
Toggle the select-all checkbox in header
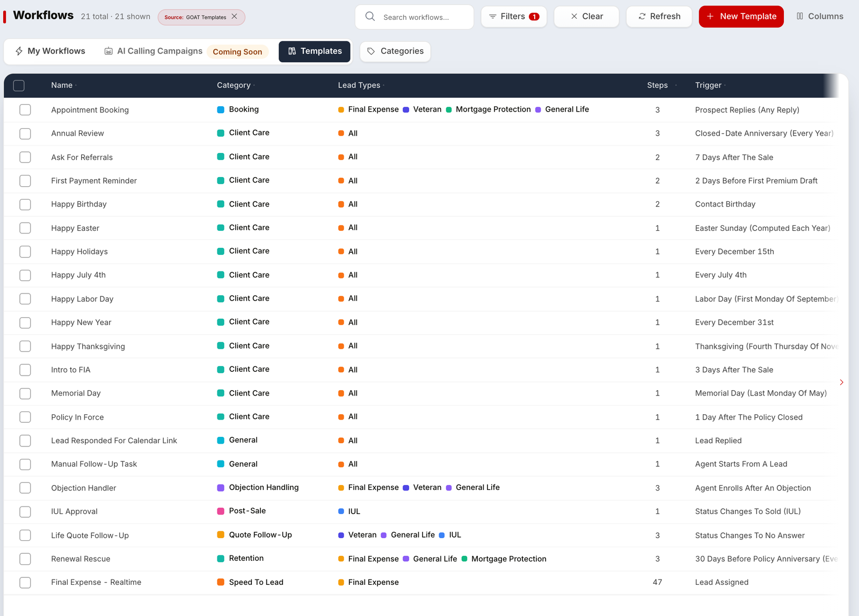pyautogui.click(x=19, y=85)
